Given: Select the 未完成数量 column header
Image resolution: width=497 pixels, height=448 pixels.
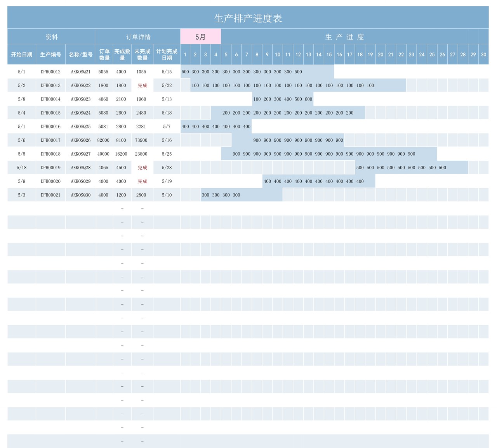Looking at the screenshot, I should coord(142,54).
